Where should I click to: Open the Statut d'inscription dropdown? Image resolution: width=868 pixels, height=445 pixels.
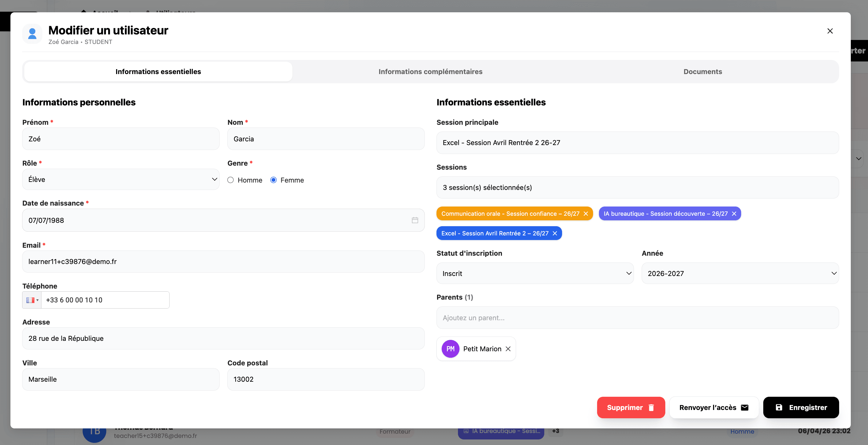tap(535, 274)
